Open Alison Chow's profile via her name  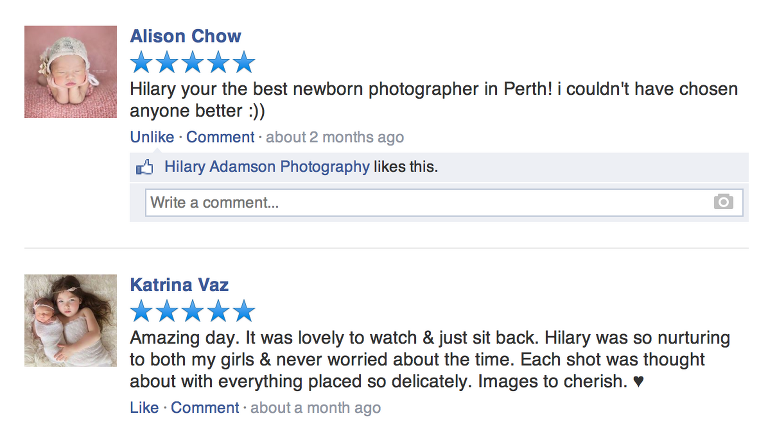185,36
